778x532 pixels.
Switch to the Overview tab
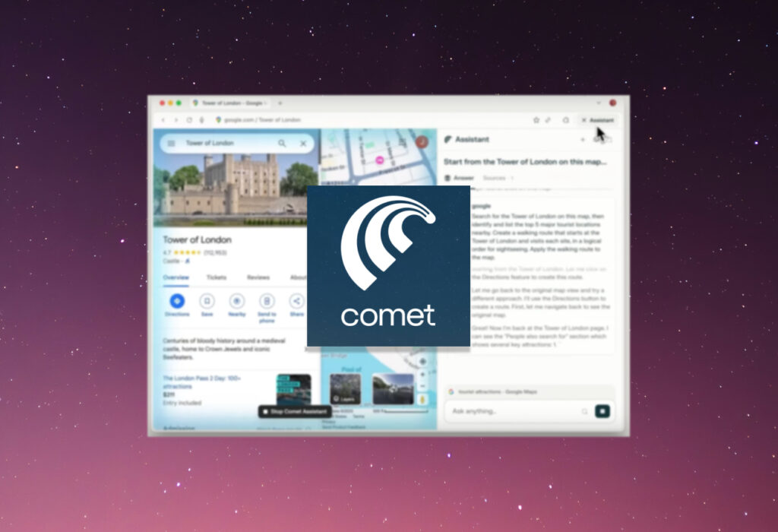coord(176,277)
